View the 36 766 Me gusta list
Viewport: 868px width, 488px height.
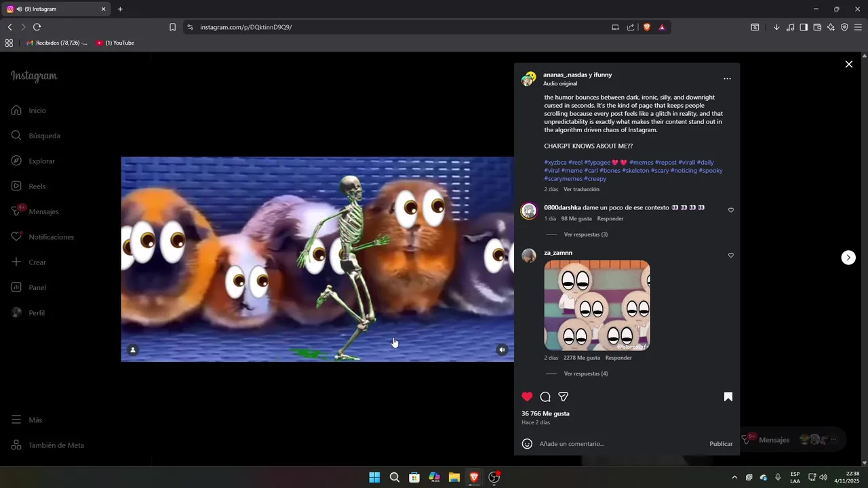click(x=545, y=413)
